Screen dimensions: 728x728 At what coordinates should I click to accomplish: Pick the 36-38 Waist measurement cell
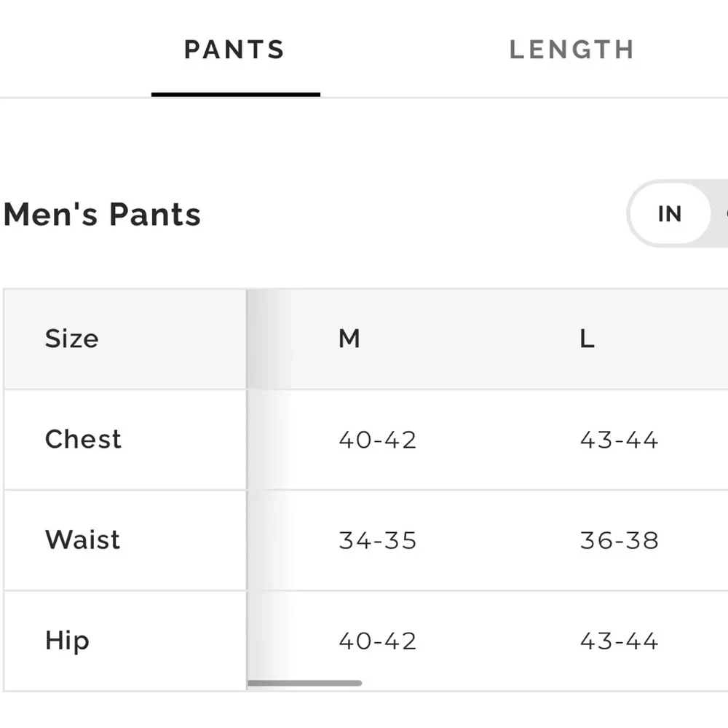click(619, 540)
